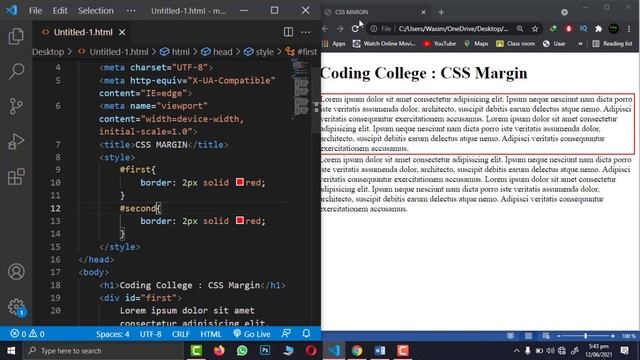Screen dimensions: 640x360
Task: Open the Watch Online Movi... bookmark
Action: (x=384, y=44)
